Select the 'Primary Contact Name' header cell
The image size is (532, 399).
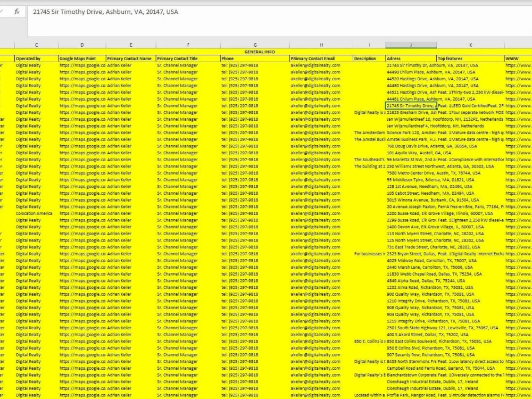(131, 59)
